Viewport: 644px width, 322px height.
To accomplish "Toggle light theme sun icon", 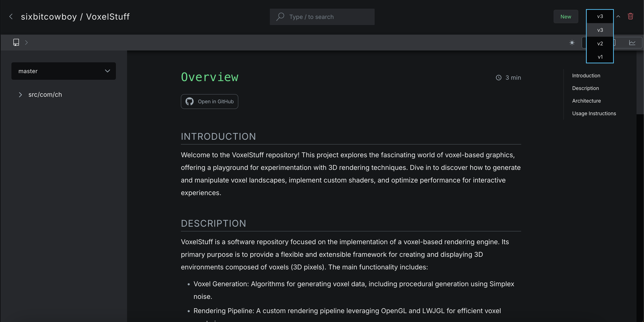I will click(572, 43).
